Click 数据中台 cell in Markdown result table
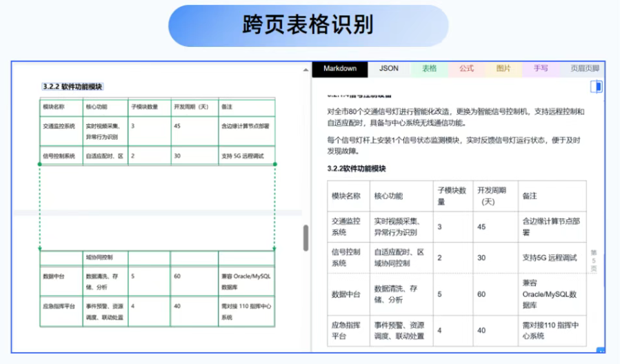620x364 pixels. 348,294
